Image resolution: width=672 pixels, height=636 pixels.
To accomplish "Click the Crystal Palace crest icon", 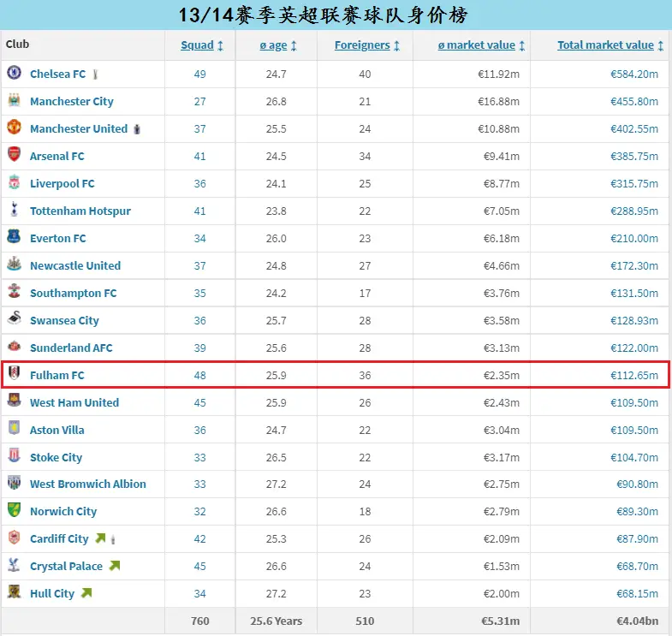I will pos(15,564).
